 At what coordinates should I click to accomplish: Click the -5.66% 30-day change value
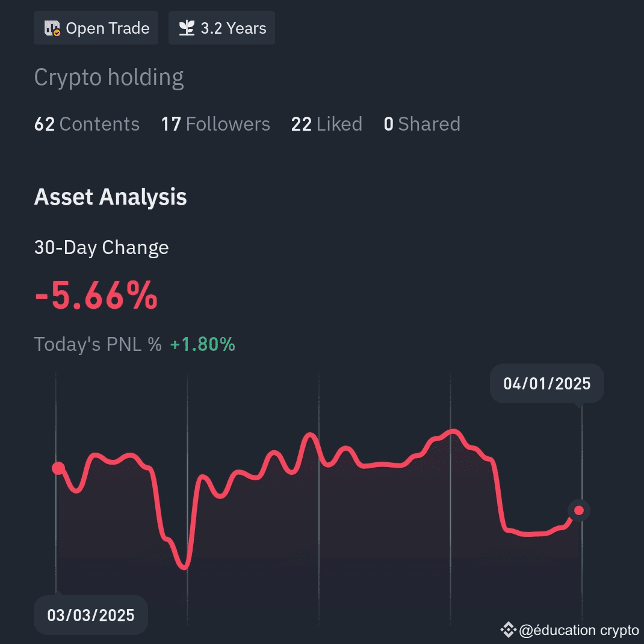point(96,296)
